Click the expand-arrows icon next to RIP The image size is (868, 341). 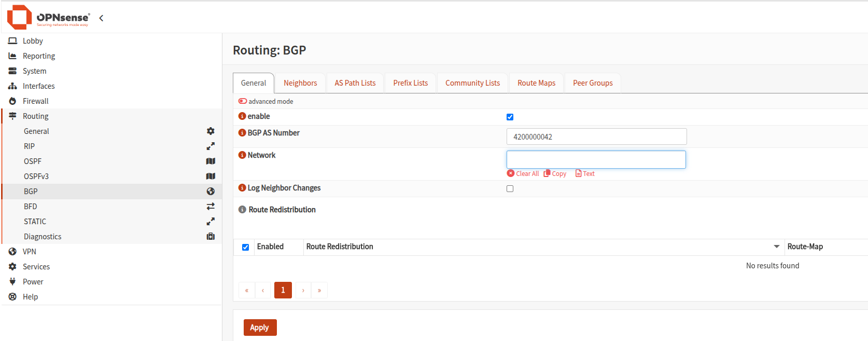(211, 146)
